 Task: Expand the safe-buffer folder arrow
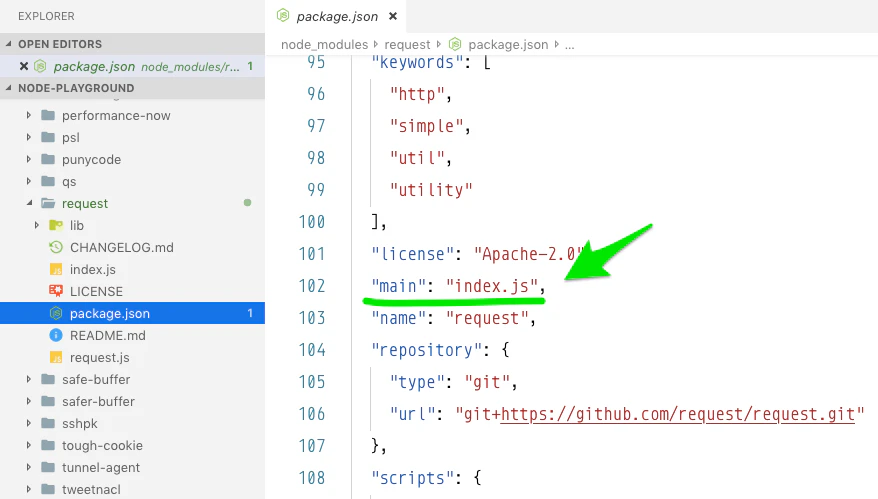coord(29,379)
